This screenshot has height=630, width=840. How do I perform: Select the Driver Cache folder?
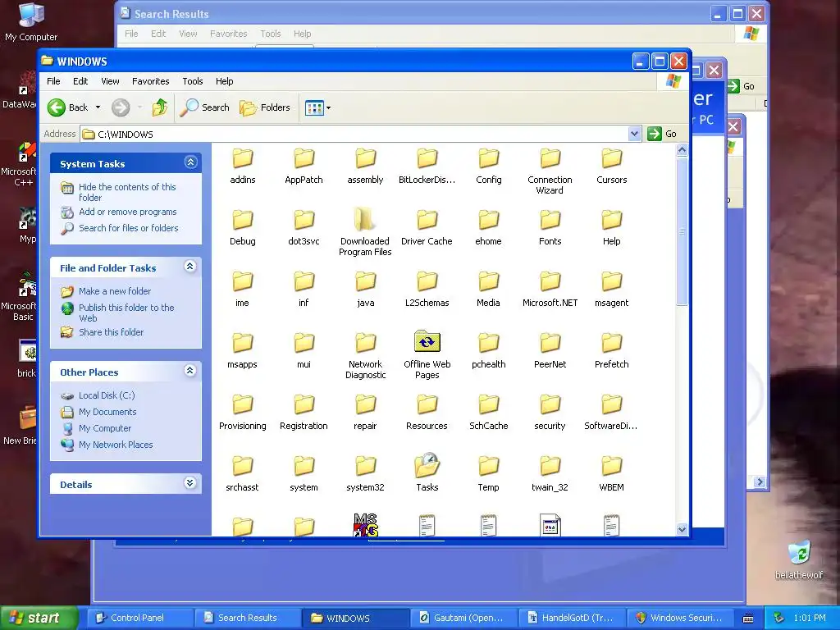pos(427,228)
